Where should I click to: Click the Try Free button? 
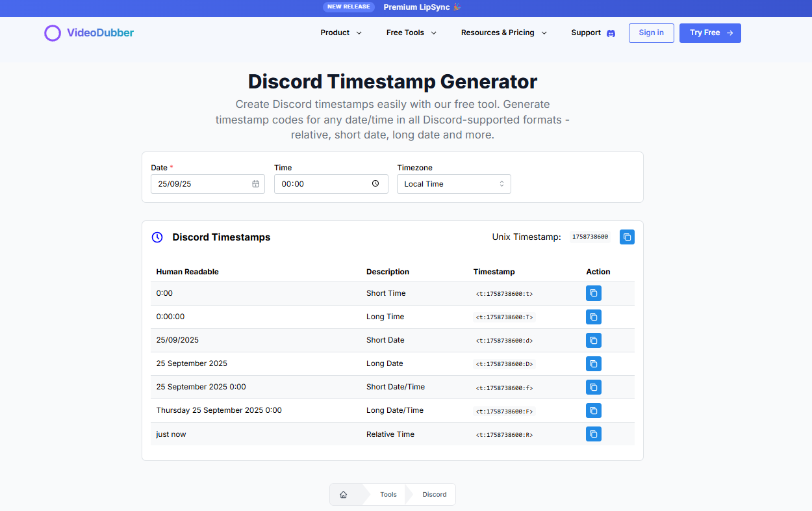pyautogui.click(x=710, y=33)
